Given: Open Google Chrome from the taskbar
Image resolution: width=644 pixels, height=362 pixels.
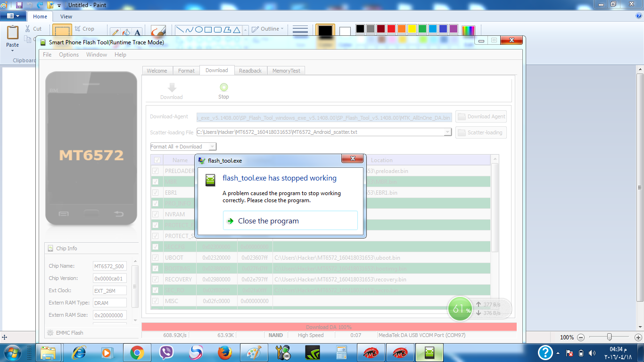Looking at the screenshot, I should click(x=137, y=353).
